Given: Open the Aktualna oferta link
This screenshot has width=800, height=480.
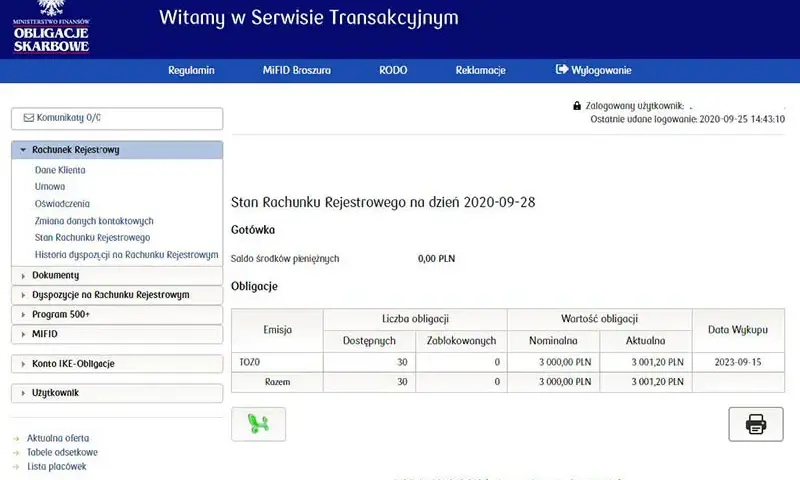Looking at the screenshot, I should click(x=58, y=438).
